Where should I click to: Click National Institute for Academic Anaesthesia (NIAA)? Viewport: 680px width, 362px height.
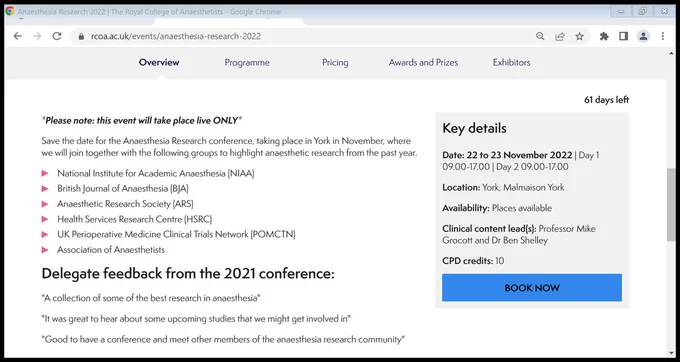pyautogui.click(x=156, y=173)
